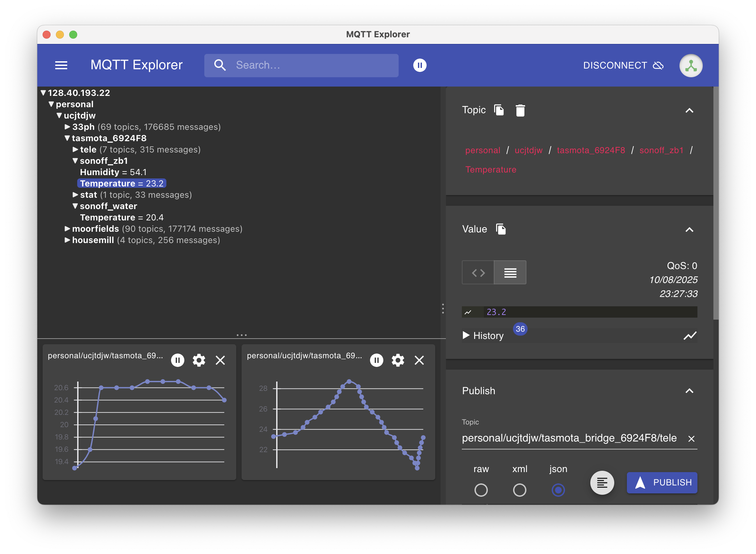Open the hamburger menu
Image resolution: width=756 pixels, height=554 pixels.
click(61, 65)
